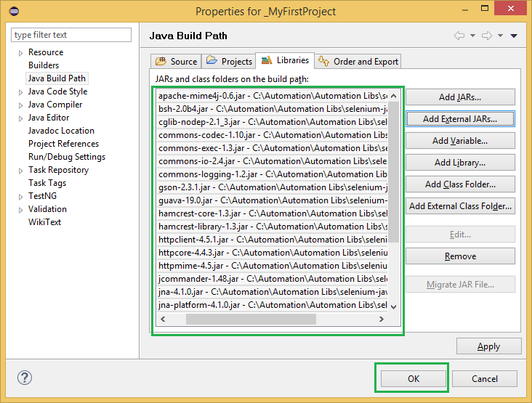Viewport: 532px width, 403px height.
Task: Click the filter text input field
Action: pos(71,35)
